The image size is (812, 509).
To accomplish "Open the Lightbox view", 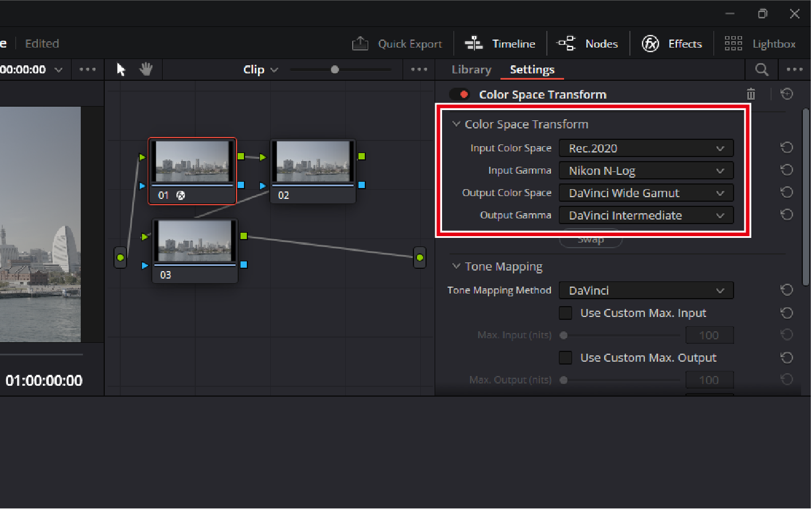I will (760, 44).
